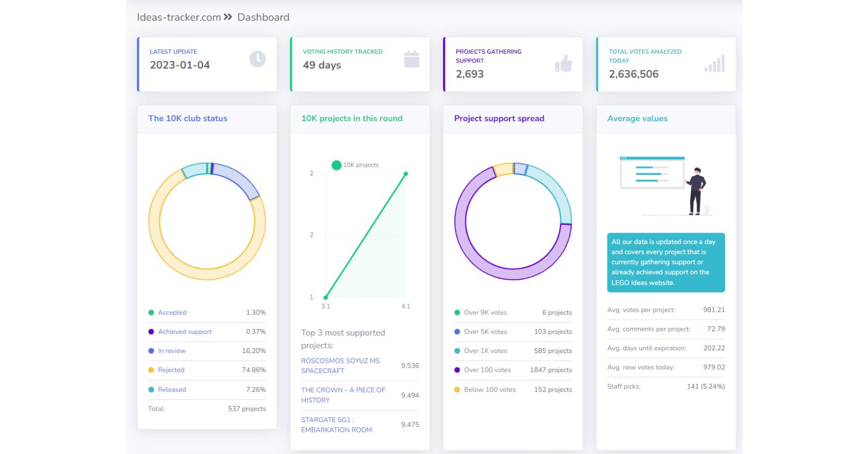Click the yellow Below 100 votes legend dot
This screenshot has height=454, width=868.
pos(457,389)
